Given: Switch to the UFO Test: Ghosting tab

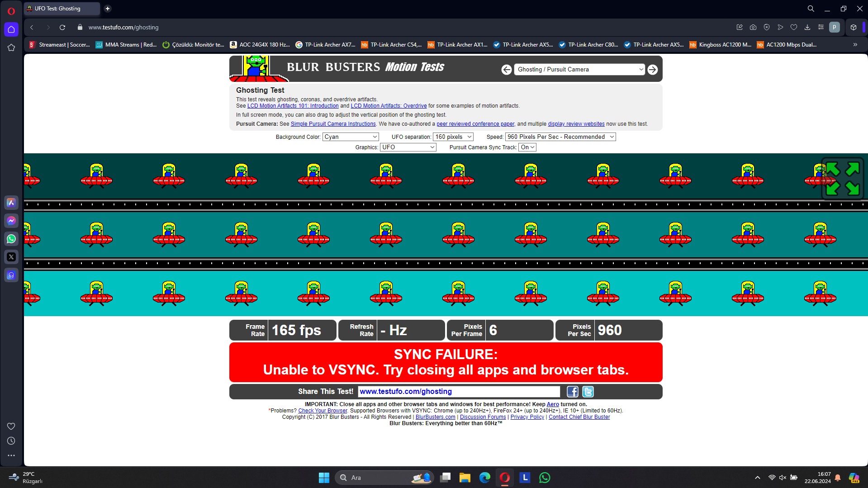Looking at the screenshot, I should 62,9.
